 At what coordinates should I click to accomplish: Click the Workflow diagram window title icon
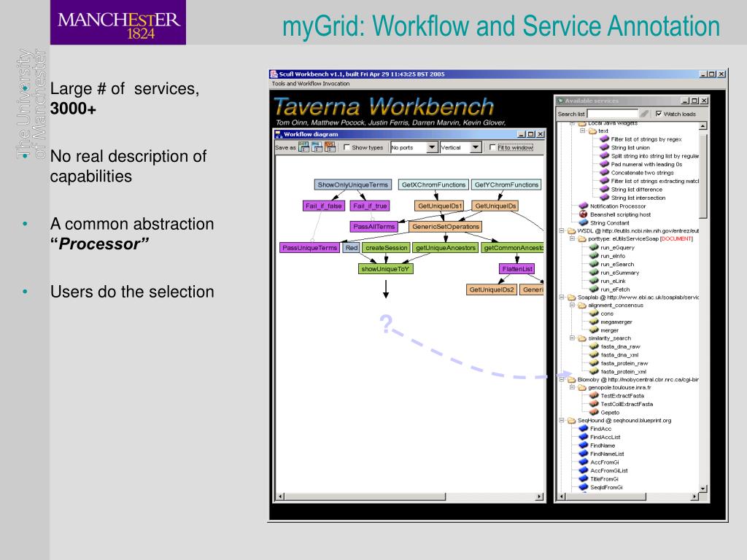[279, 134]
